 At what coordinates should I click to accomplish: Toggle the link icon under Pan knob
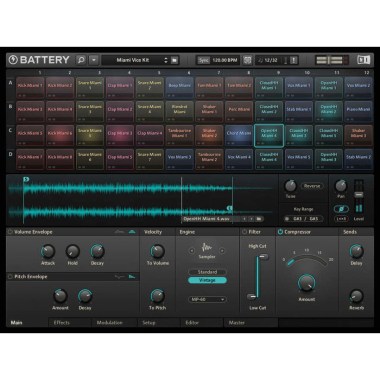point(341,209)
